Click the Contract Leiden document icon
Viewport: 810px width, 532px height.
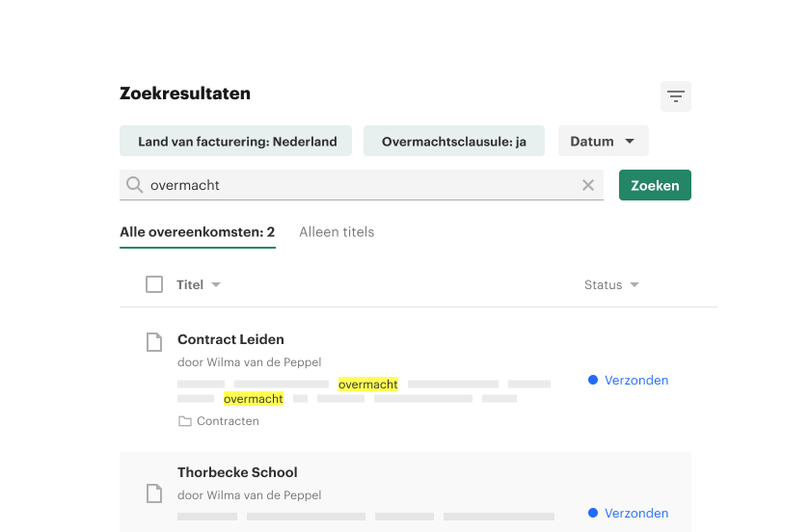pyautogui.click(x=154, y=342)
